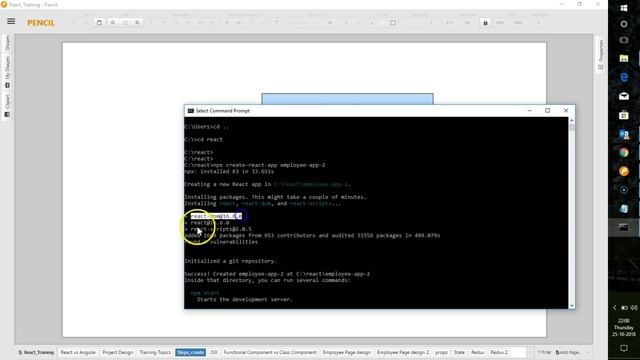Viewport: 640px width, 360px height.
Task: Switch to the props page tab
Action: pos(441,352)
